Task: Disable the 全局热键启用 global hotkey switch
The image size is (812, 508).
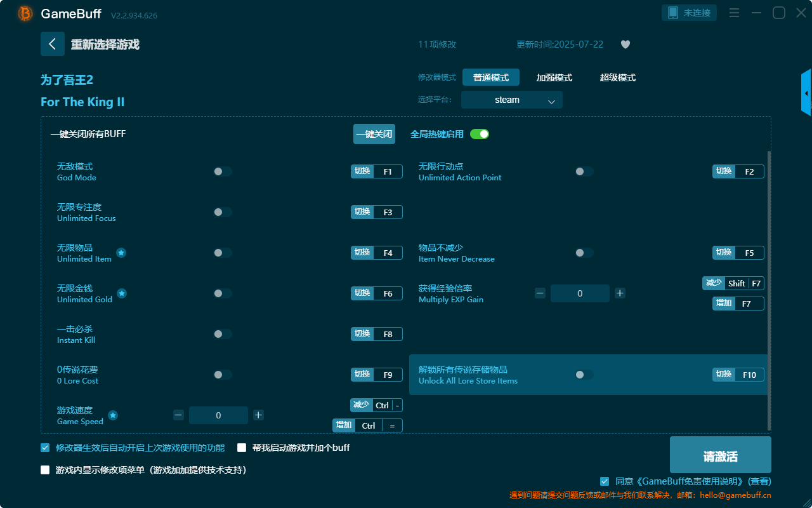Action: 480,134
